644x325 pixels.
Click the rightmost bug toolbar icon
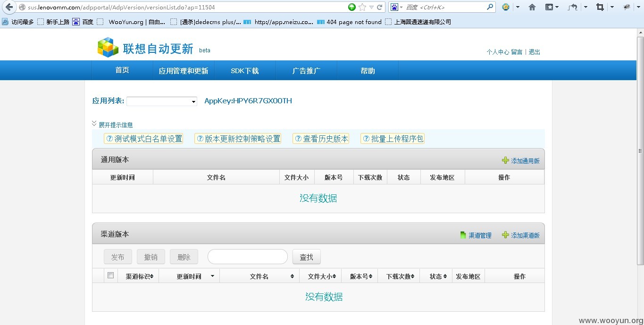627,7
